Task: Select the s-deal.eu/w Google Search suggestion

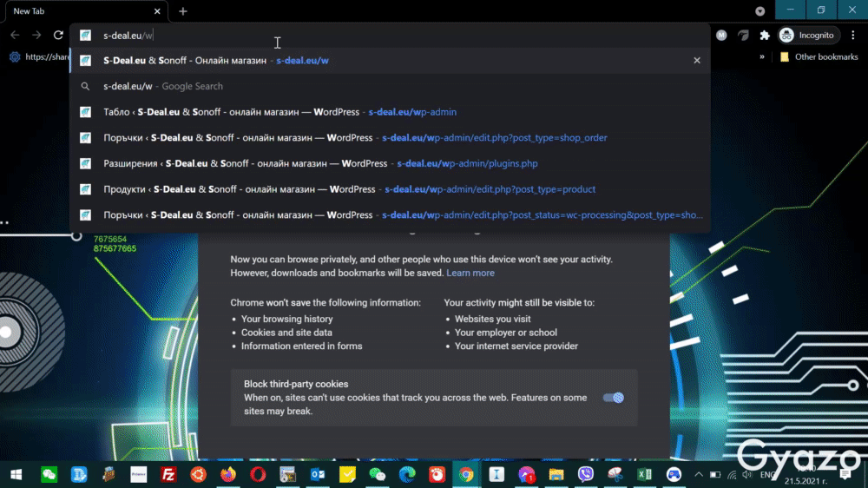Action: [x=390, y=87]
